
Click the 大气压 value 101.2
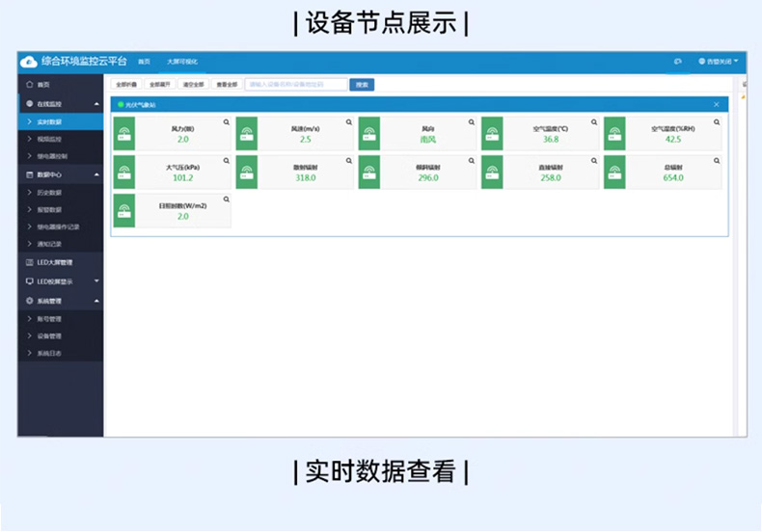click(182, 178)
